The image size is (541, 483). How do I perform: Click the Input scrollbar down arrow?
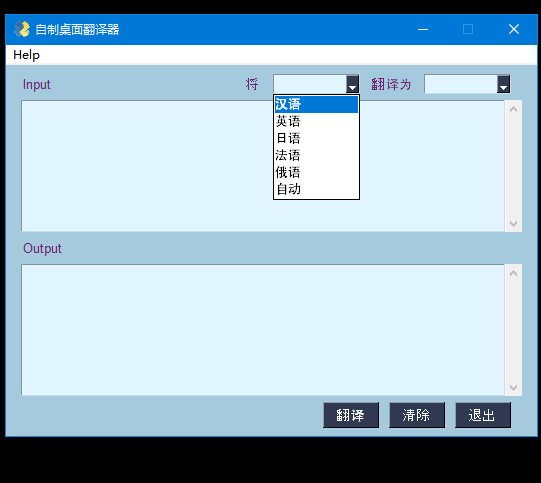pos(513,224)
